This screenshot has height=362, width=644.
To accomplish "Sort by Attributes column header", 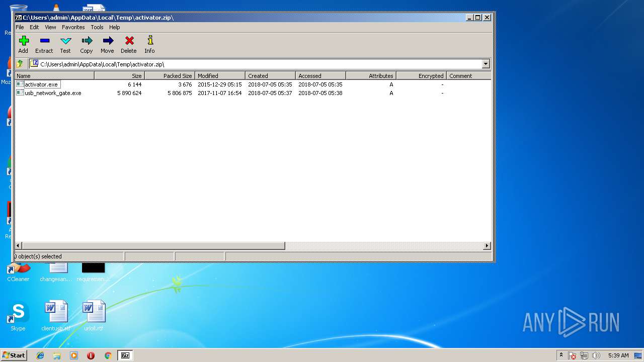I will pos(371,76).
